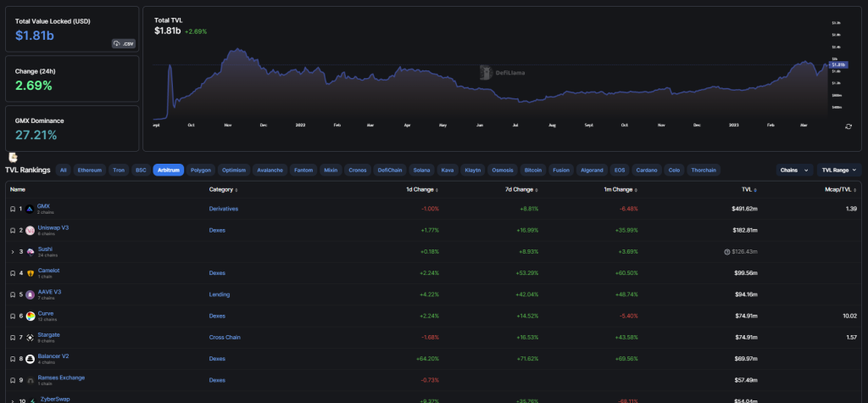
Task: Click the Ramses Exchange logo
Action: (30, 380)
